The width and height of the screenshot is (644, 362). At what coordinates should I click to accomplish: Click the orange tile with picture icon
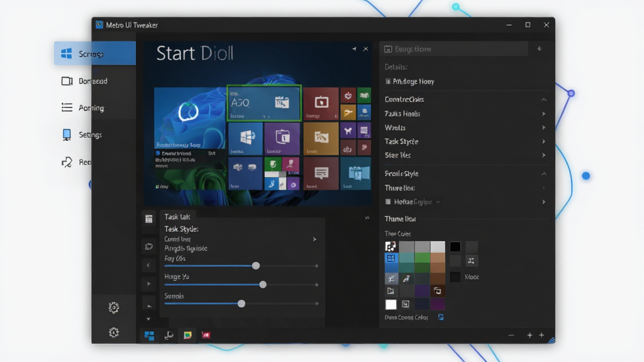pyautogui.click(x=321, y=139)
